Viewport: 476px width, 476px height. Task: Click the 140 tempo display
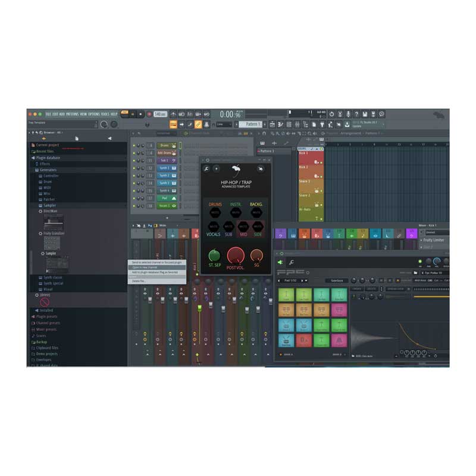[160, 114]
